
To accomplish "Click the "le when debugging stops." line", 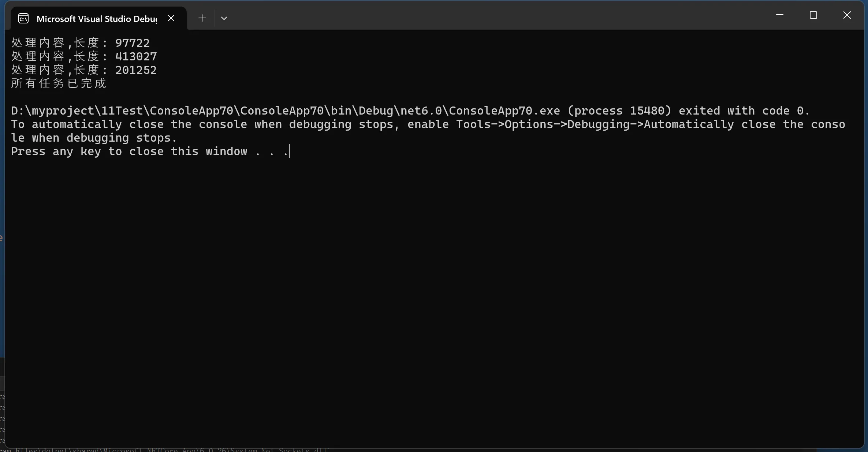I will (94, 138).
